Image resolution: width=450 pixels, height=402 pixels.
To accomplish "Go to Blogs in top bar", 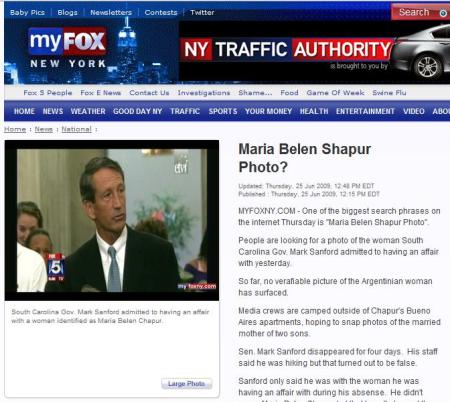I will pyautogui.click(x=67, y=13).
